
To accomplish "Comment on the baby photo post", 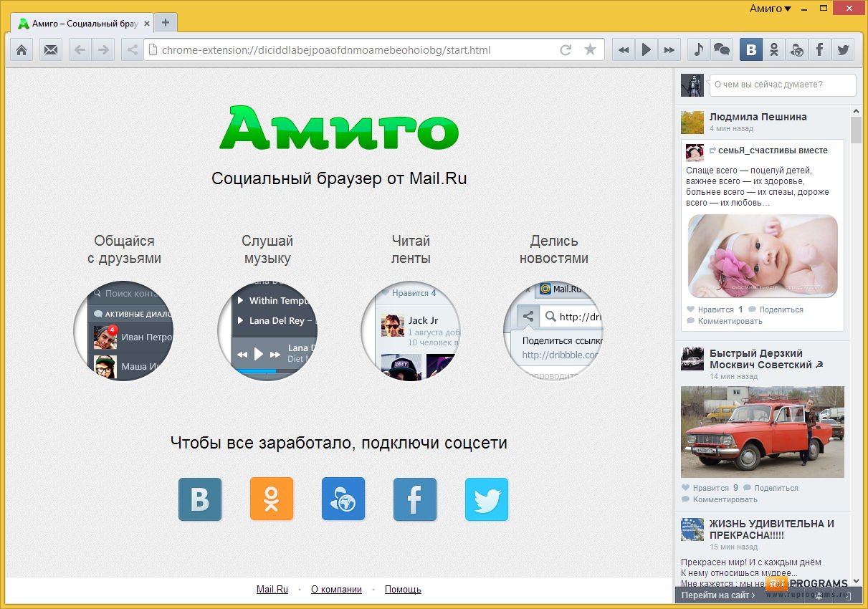I will pos(725,321).
